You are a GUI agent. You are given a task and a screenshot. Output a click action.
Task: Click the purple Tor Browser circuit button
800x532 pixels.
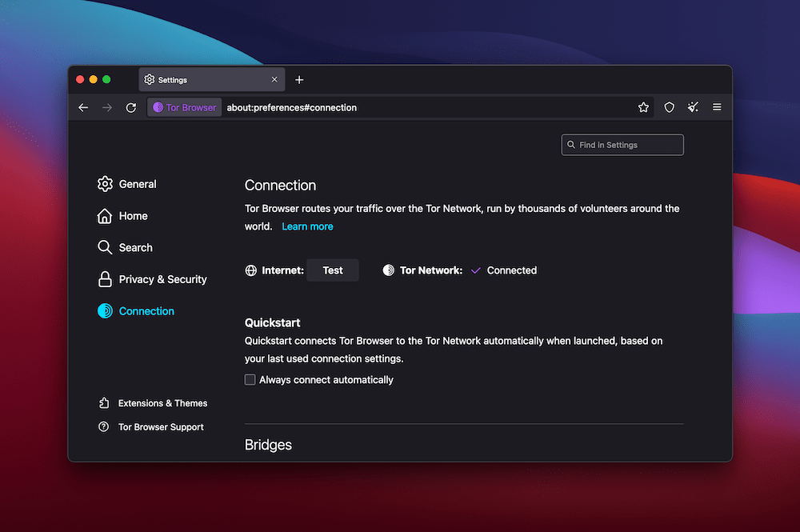(184, 106)
